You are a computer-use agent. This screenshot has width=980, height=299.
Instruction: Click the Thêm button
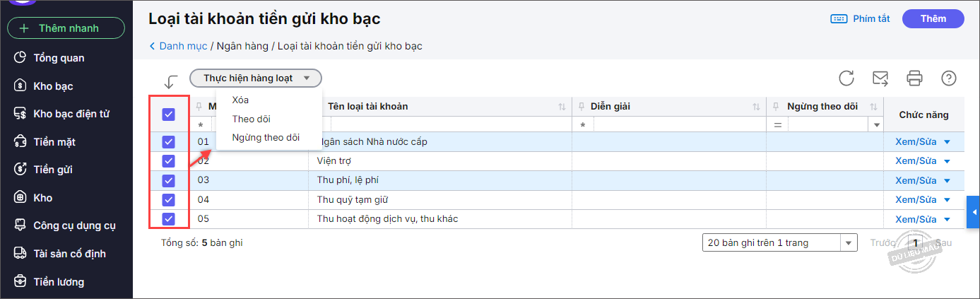[933, 19]
